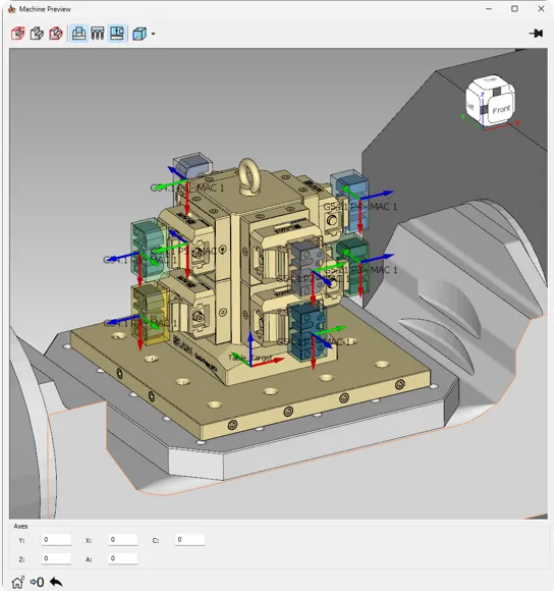Toggle the highlighted fixture view button
The height and width of the screenshot is (591, 554).
coord(117,34)
